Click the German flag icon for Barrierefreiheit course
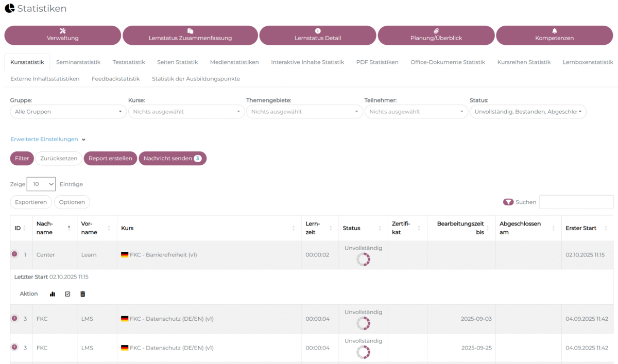The height and width of the screenshot is (364, 618). 125,255
